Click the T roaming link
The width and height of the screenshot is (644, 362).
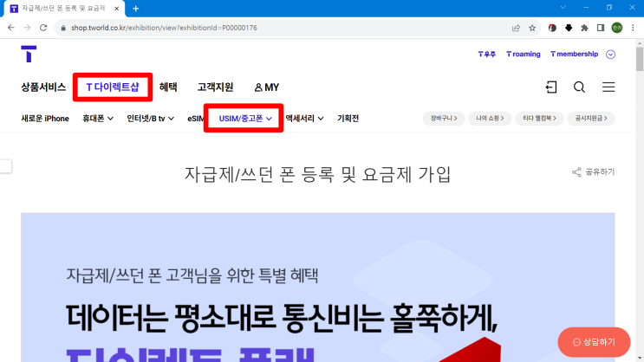(x=524, y=55)
